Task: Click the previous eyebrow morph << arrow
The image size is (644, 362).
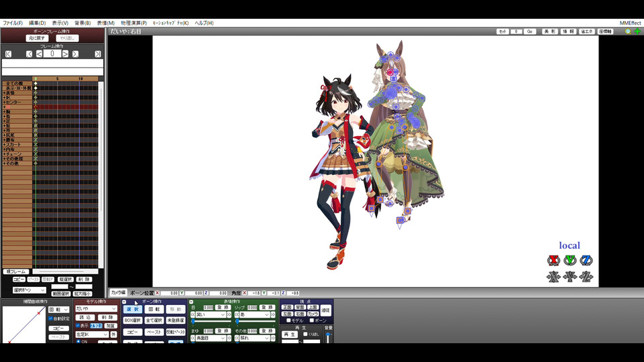Action: pos(193,338)
